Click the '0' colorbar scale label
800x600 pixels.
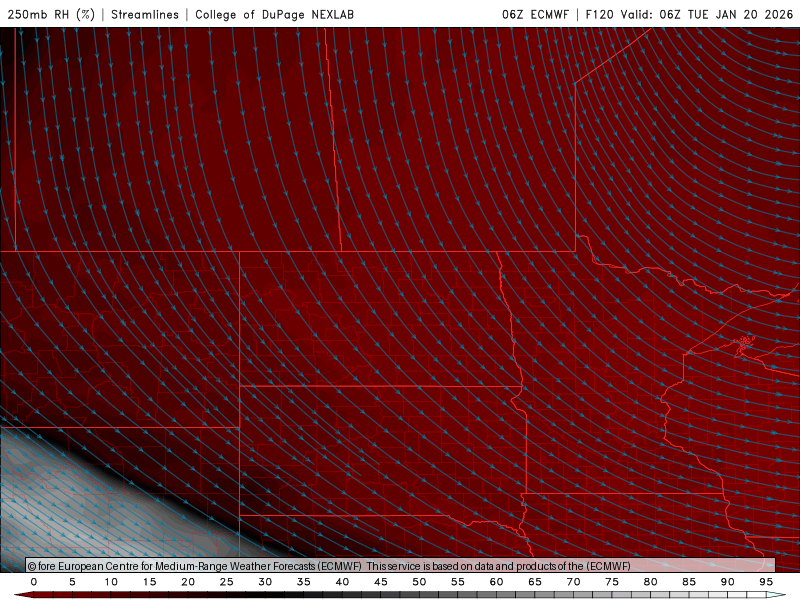click(x=34, y=582)
